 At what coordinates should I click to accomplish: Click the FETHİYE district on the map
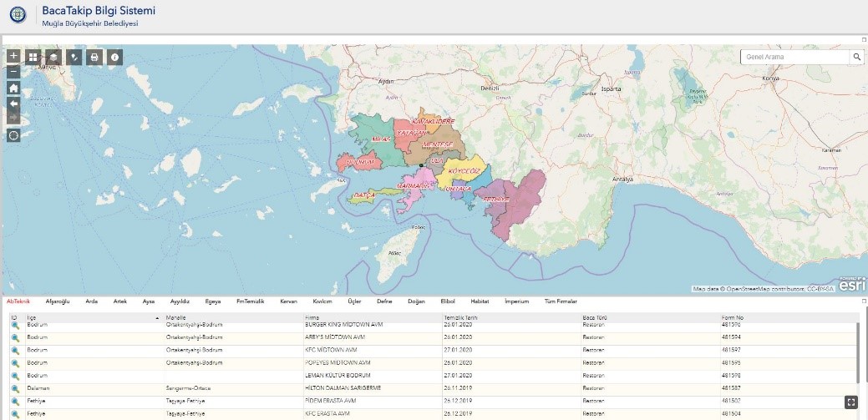pos(495,199)
